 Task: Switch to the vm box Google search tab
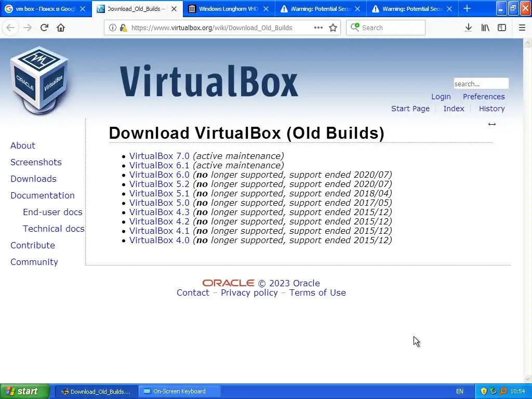click(46, 9)
